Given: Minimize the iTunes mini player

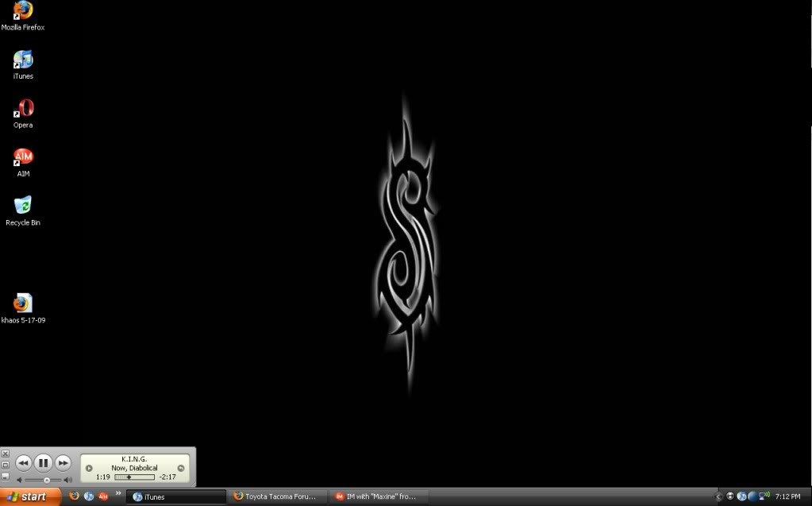Looking at the screenshot, I should [x=6, y=476].
